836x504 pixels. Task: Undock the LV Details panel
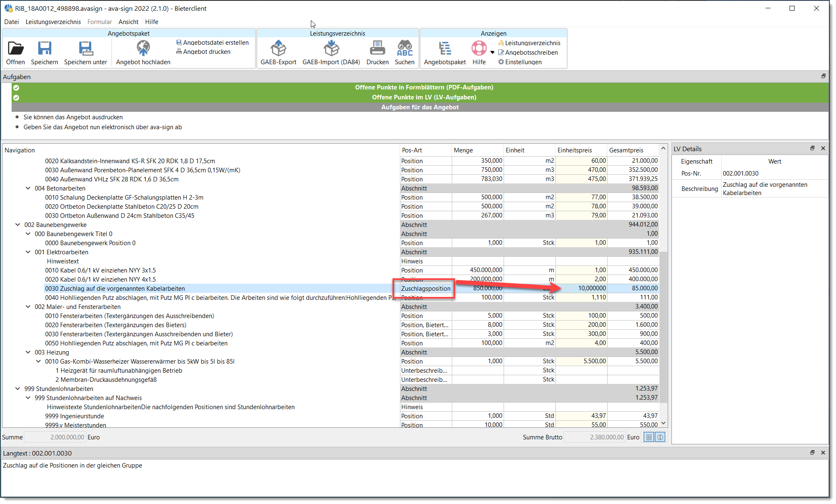(x=812, y=148)
